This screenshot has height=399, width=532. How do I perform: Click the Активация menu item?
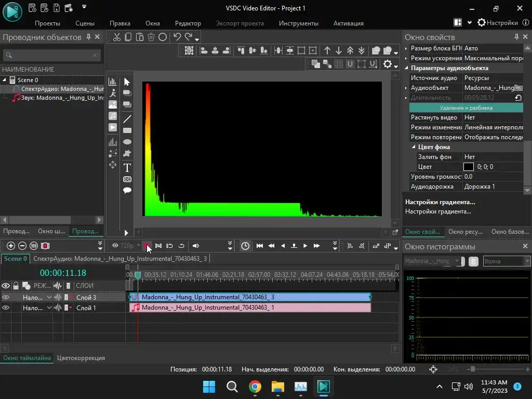[x=349, y=23]
